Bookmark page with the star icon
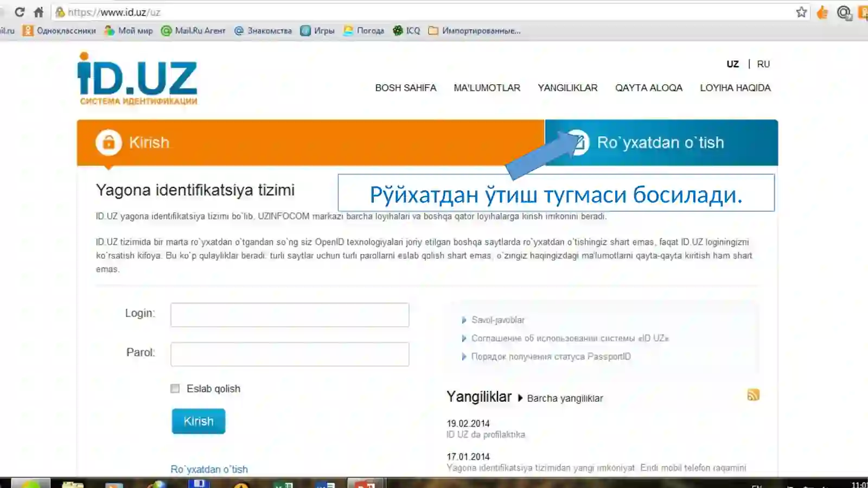 pos(801,12)
